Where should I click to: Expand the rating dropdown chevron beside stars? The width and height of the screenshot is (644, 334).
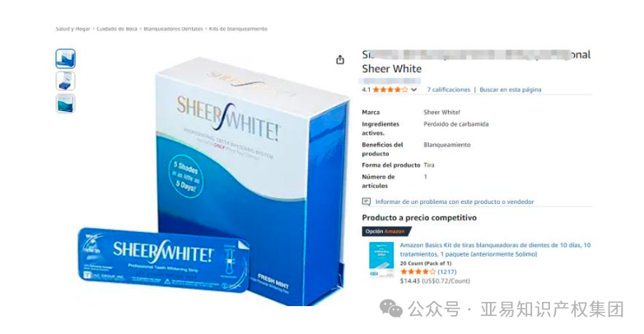pyautogui.click(x=414, y=90)
